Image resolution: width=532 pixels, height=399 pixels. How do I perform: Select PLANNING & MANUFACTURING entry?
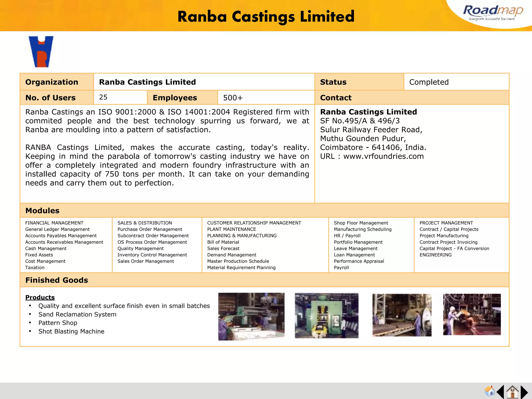(242, 236)
